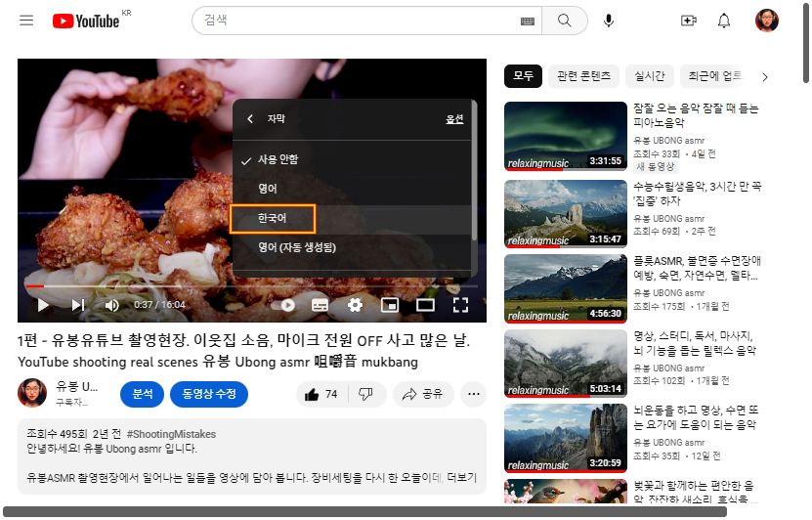Dislike the video with thumbs down
Image resolution: width=812 pixels, height=520 pixels.
click(366, 394)
